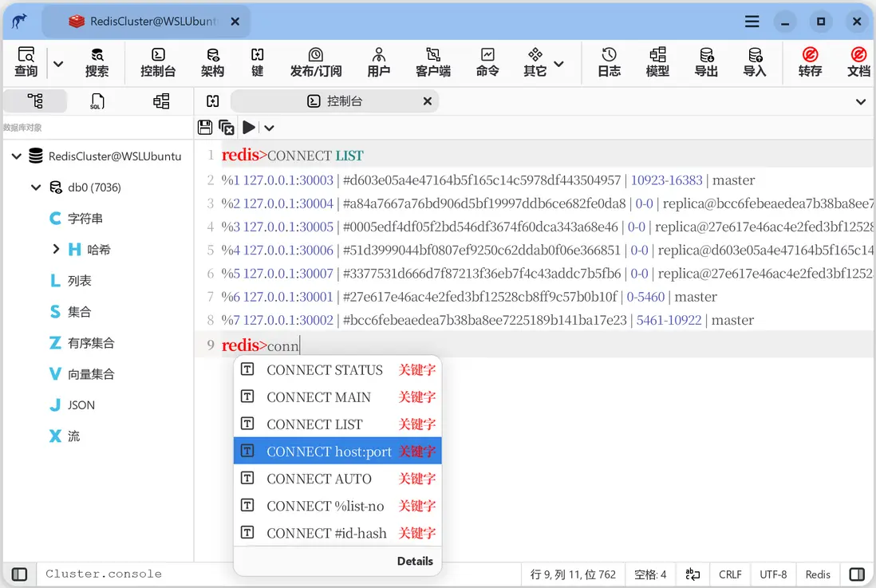Select the RedisCluster@WSLUbuntu connection tab
Image resolution: width=876 pixels, height=588 pixels.
[x=146, y=22]
